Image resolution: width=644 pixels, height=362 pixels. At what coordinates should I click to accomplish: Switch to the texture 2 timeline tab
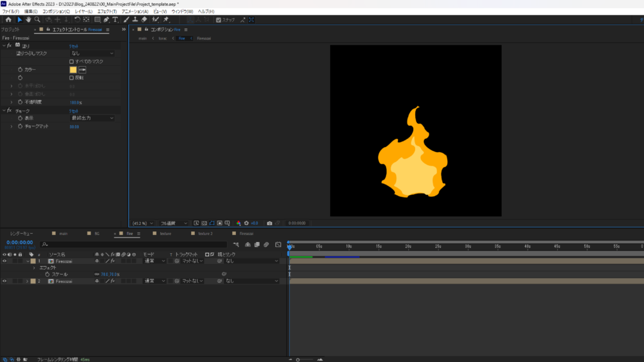(x=205, y=233)
